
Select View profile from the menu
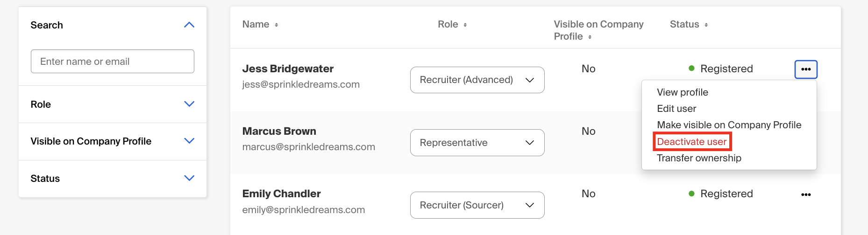point(683,92)
